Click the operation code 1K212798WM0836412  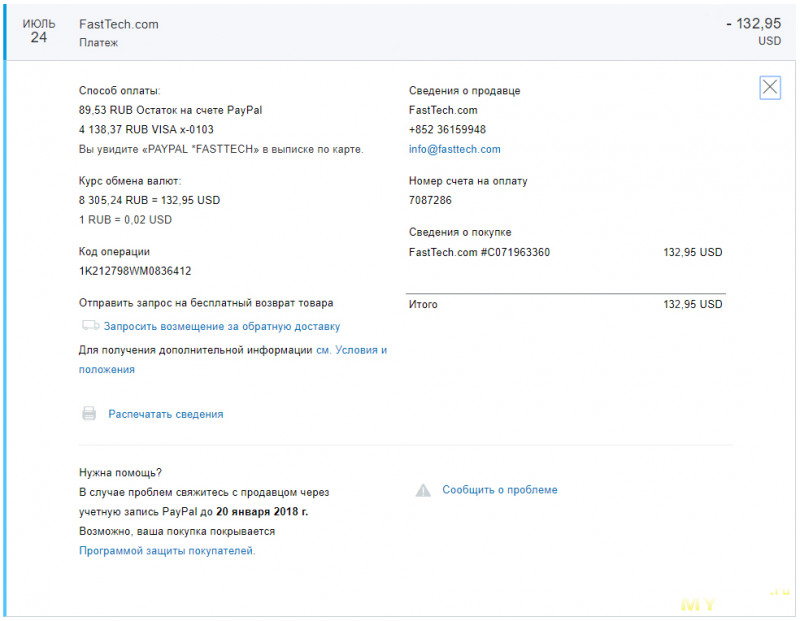point(135,271)
